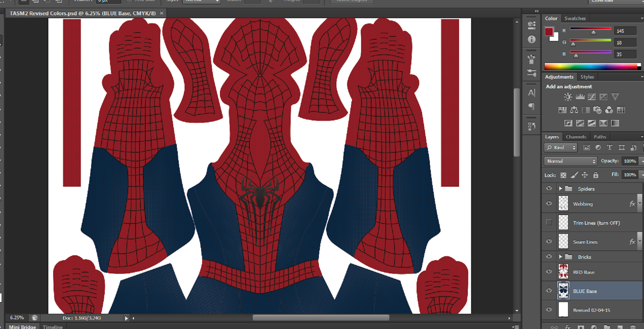Collapse the panels with double arrow

(537, 11)
